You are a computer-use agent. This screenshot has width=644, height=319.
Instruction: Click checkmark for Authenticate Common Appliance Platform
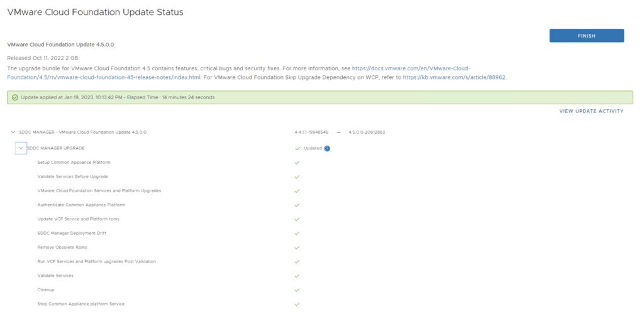[x=297, y=205]
